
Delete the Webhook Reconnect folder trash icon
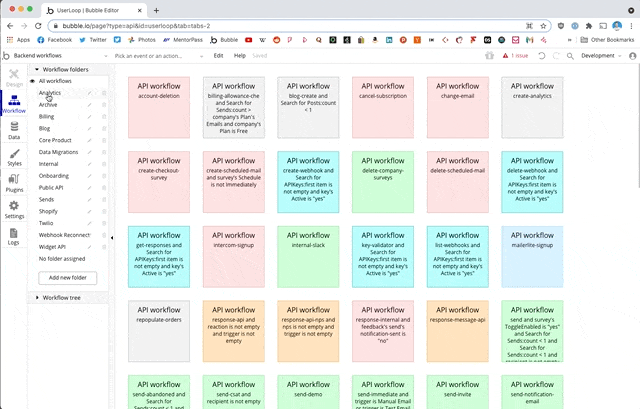click(104, 235)
